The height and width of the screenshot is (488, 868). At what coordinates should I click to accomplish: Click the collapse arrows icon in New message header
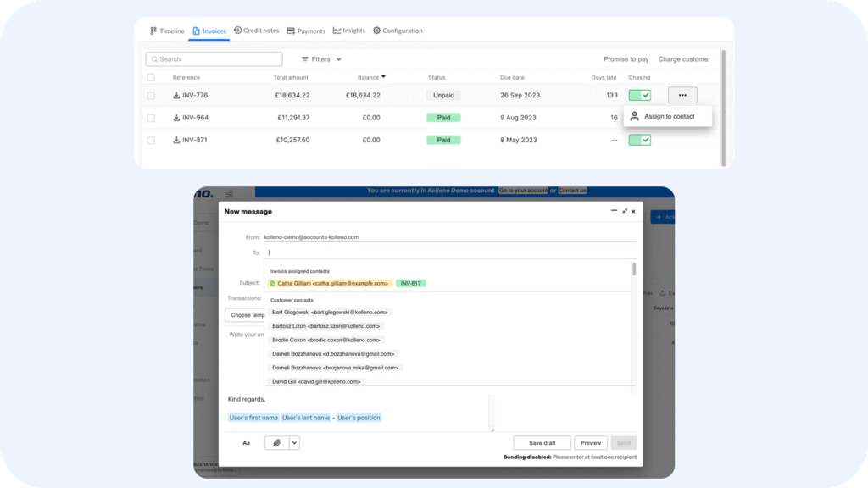(x=625, y=211)
